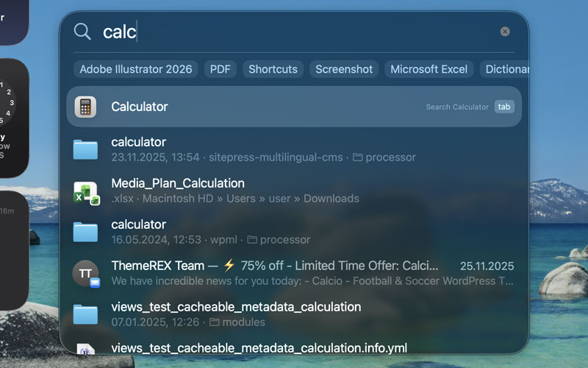Click in the search field containing 'calc'

pyautogui.click(x=294, y=32)
